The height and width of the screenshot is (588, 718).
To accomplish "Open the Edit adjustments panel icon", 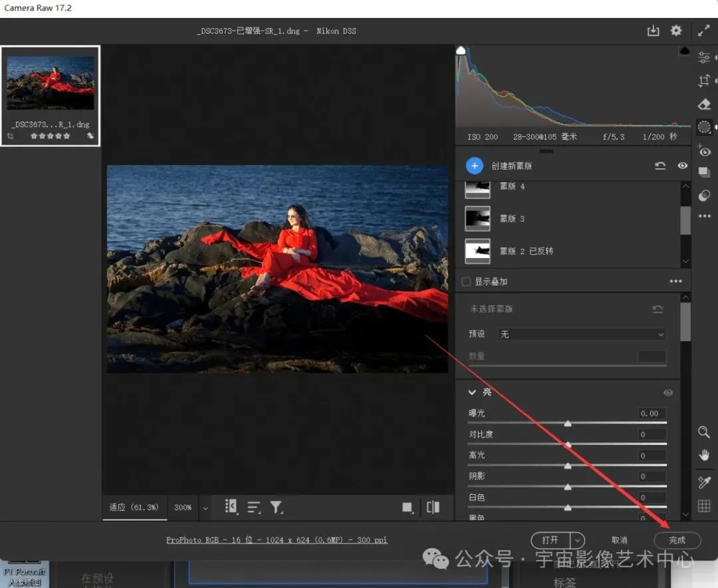I will (704, 58).
